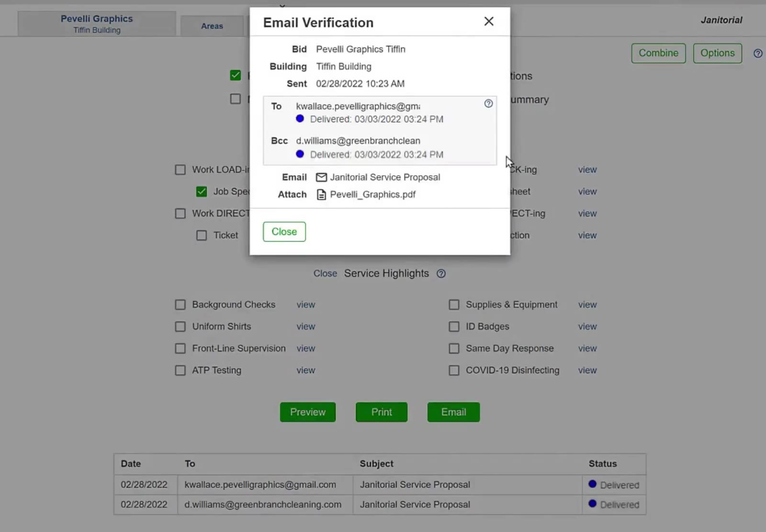Click the Janitorial label at top right

[x=721, y=20]
